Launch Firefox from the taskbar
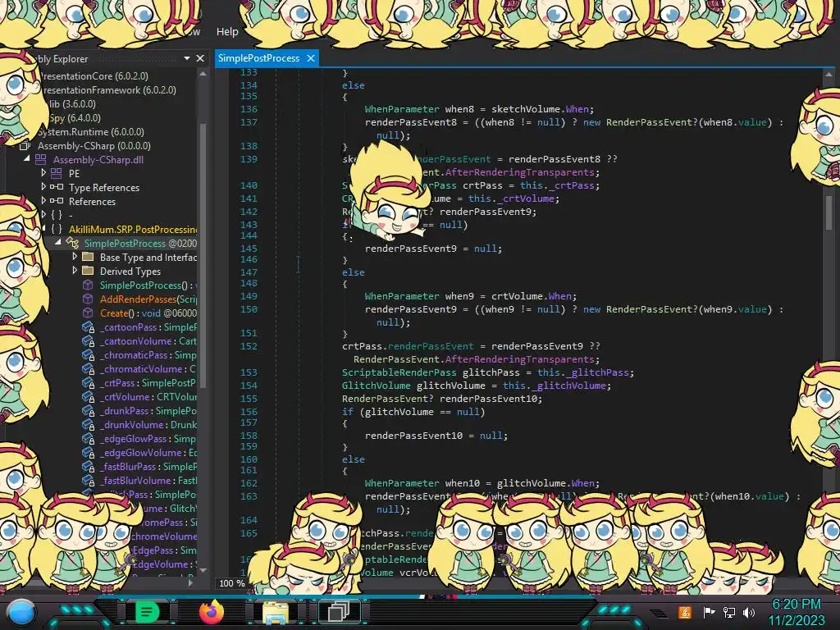This screenshot has width=840, height=630. pos(211,612)
